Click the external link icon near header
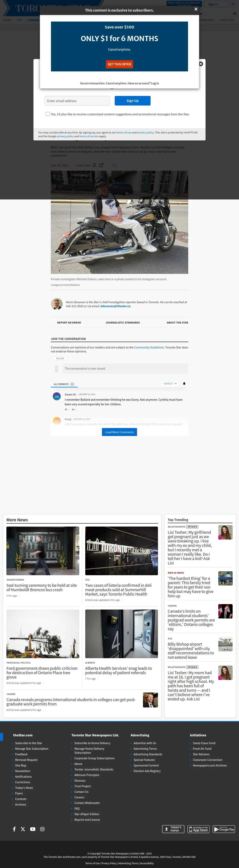Viewport: 239px width, 868px height. [235, 14]
